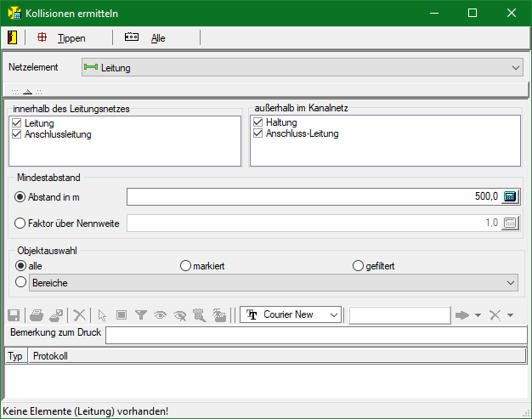Expand the Bereiche dropdown list

tap(510, 282)
